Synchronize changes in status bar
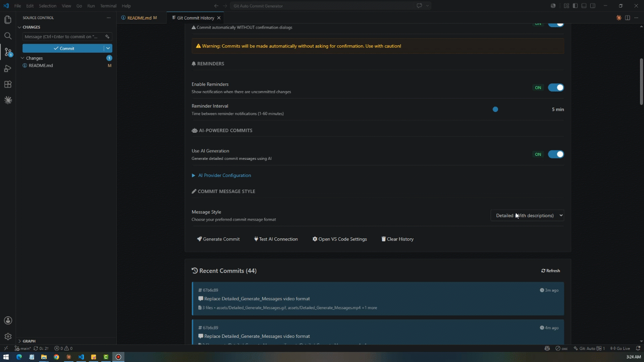 (x=41, y=348)
